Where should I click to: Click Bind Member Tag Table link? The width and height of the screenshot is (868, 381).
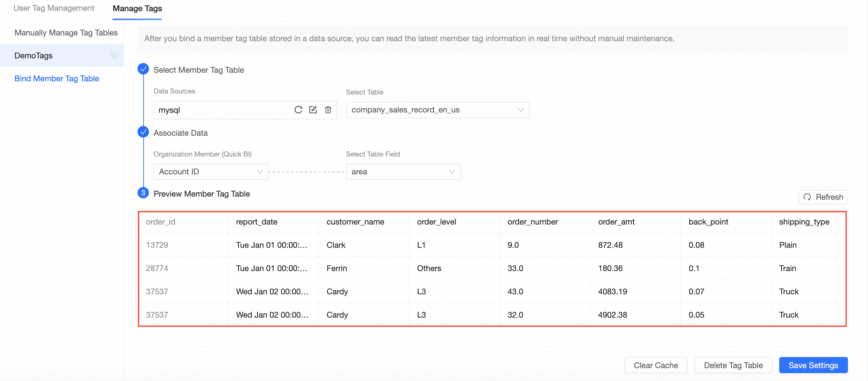[57, 78]
